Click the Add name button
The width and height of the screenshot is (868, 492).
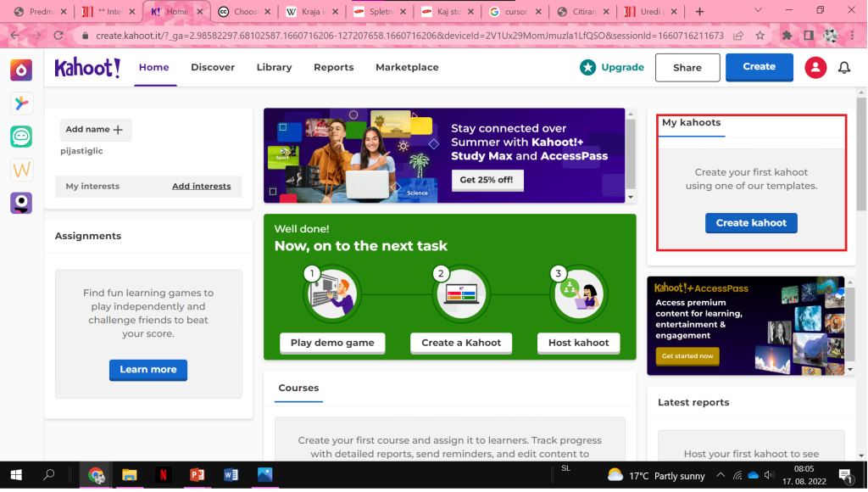tap(95, 130)
